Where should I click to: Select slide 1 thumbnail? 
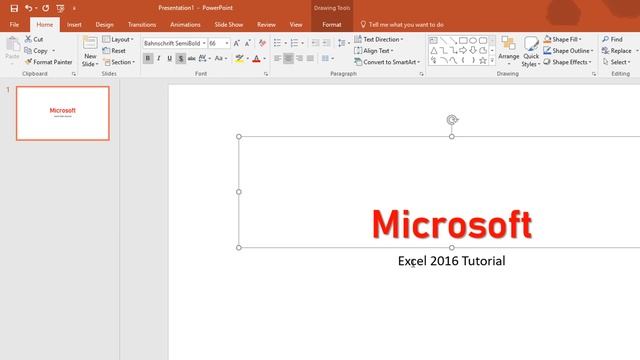(x=63, y=113)
